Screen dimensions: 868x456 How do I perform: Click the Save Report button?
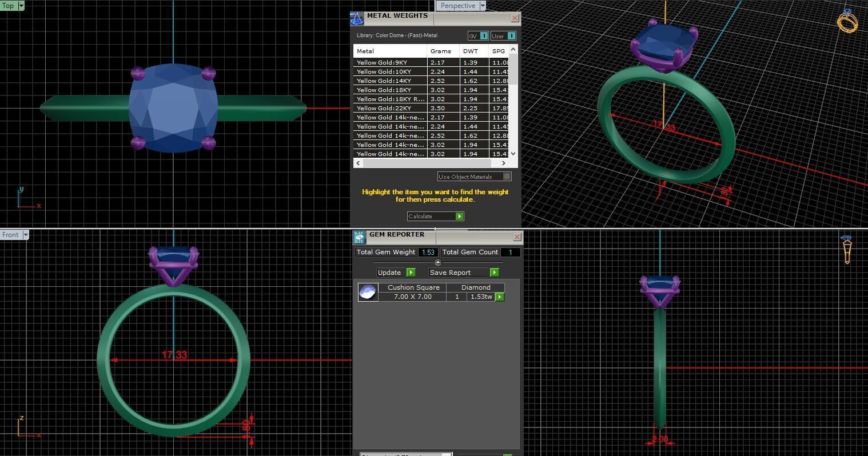(x=464, y=273)
